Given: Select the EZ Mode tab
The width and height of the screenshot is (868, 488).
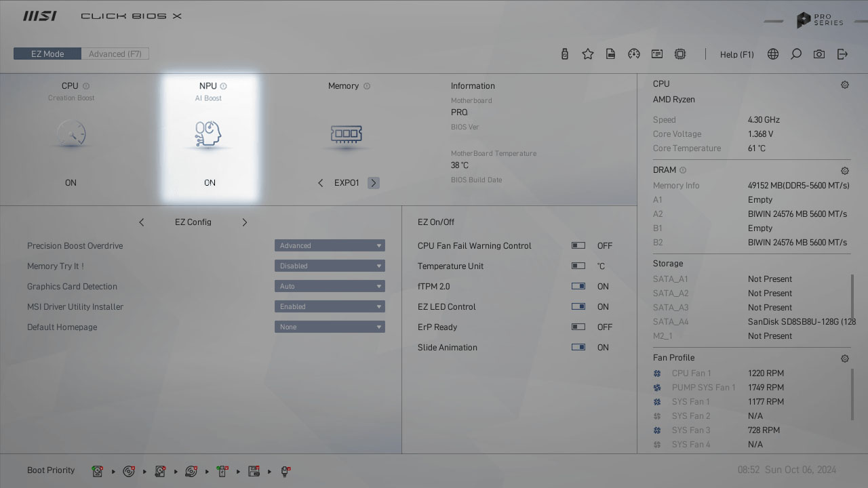Looking at the screenshot, I should 47,54.
